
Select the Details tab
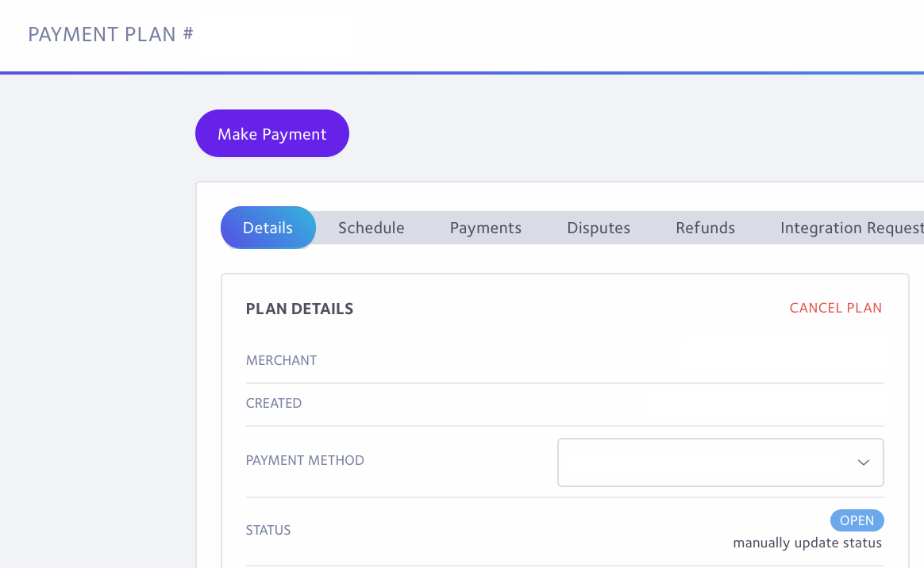[268, 228]
